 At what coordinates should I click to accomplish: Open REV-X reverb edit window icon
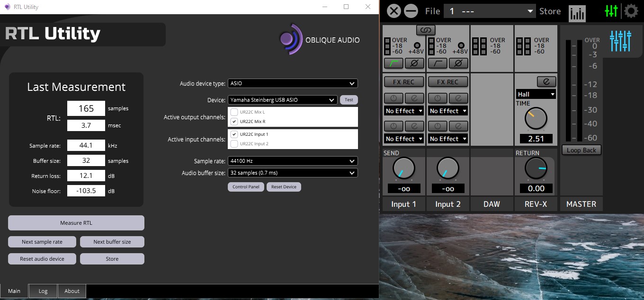[x=546, y=81]
